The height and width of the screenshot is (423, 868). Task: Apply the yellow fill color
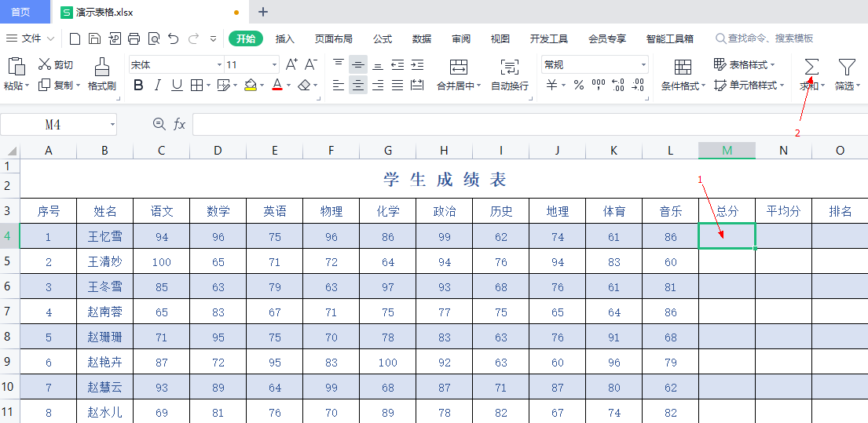(251, 86)
